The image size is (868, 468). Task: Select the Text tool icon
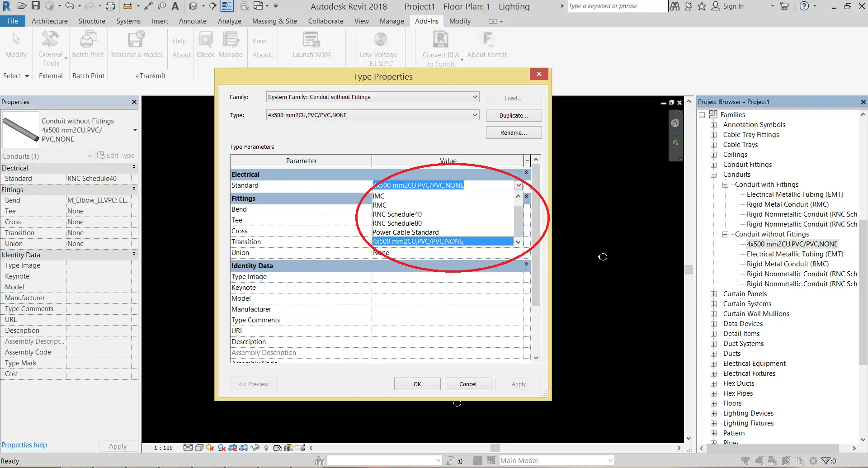pyautogui.click(x=175, y=6)
